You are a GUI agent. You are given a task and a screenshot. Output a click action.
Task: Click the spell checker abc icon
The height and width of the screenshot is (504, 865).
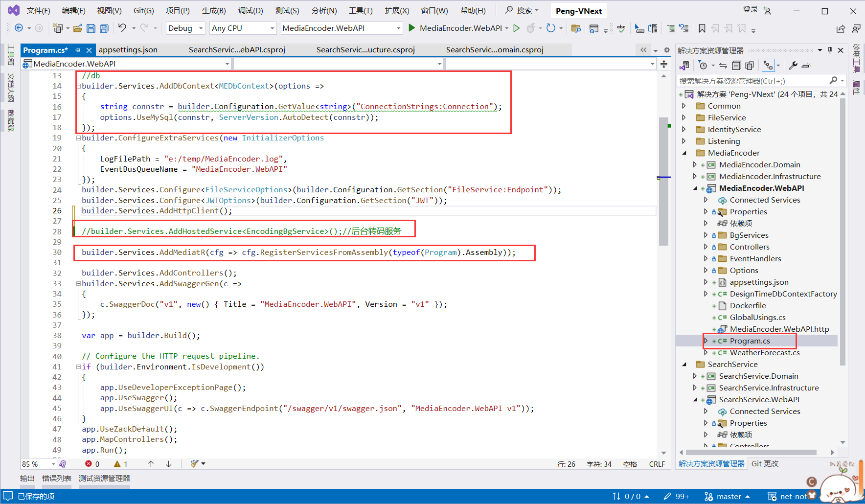621,28
